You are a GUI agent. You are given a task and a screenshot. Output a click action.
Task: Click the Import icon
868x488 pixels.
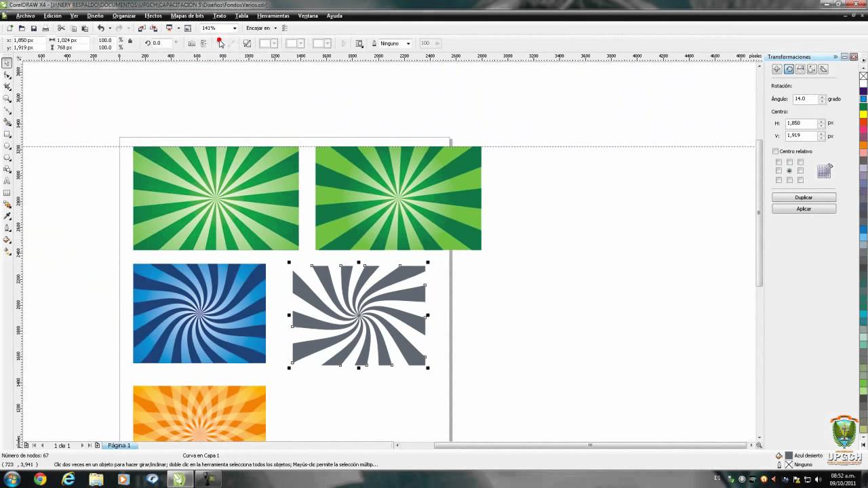[141, 28]
